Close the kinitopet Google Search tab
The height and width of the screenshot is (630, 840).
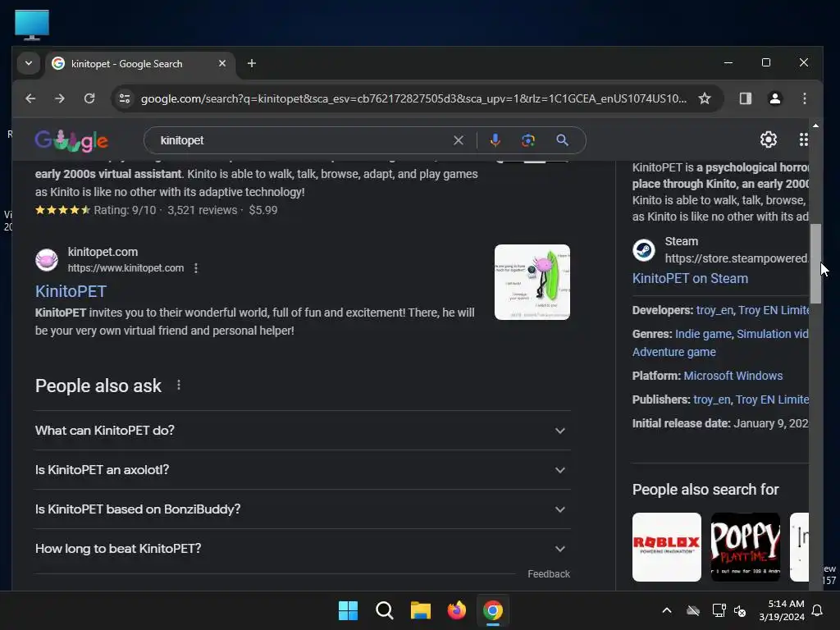[x=222, y=63]
